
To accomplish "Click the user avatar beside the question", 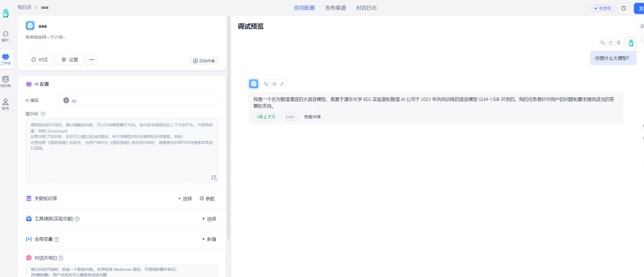I will tap(631, 42).
